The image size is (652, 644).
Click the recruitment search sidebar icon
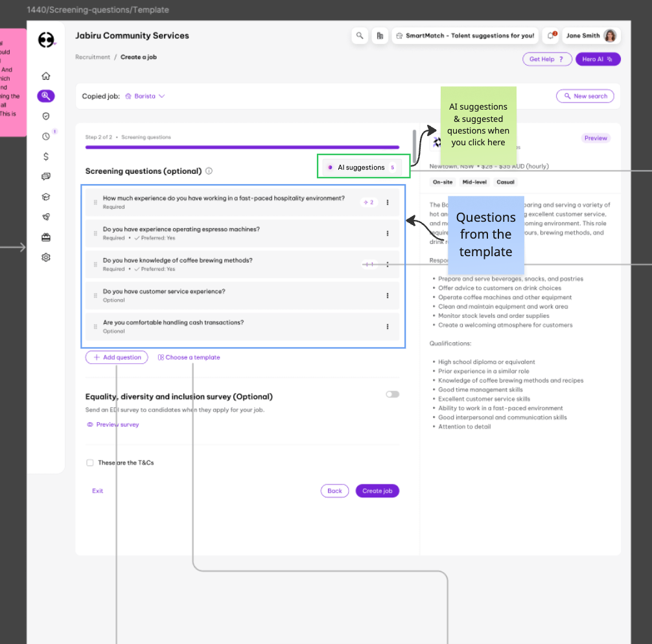tap(46, 96)
